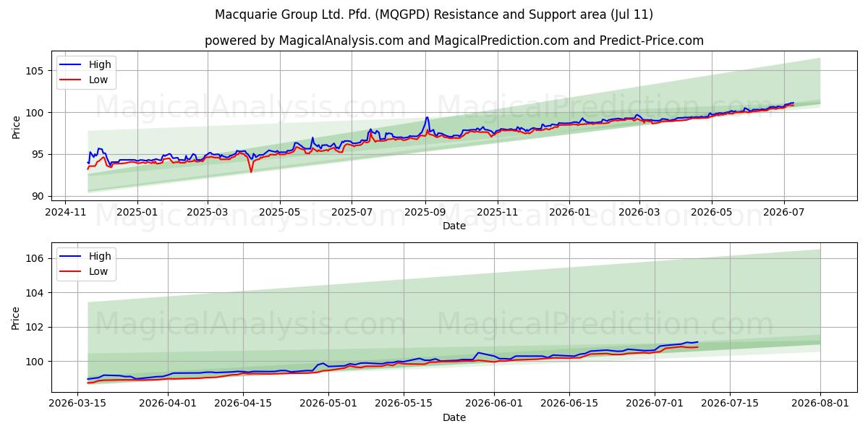
Task: Click the top chart x-axis label 2026-01
Action: pyautogui.click(x=569, y=213)
